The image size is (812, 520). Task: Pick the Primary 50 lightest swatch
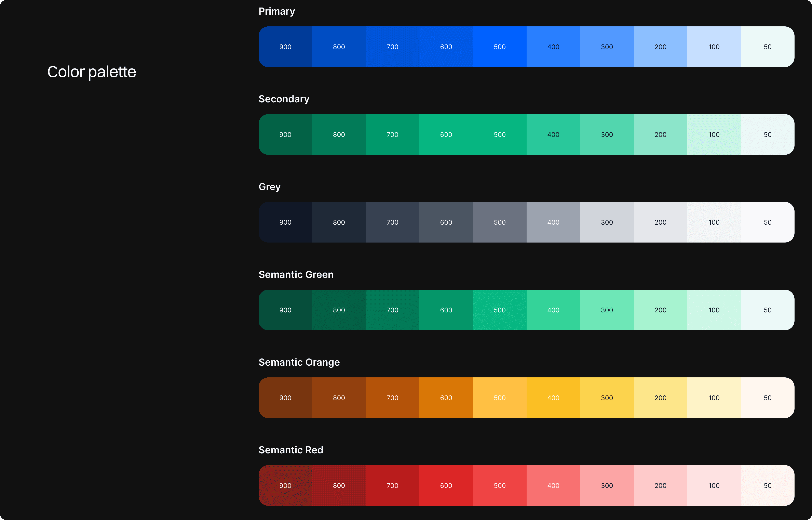[x=767, y=47]
